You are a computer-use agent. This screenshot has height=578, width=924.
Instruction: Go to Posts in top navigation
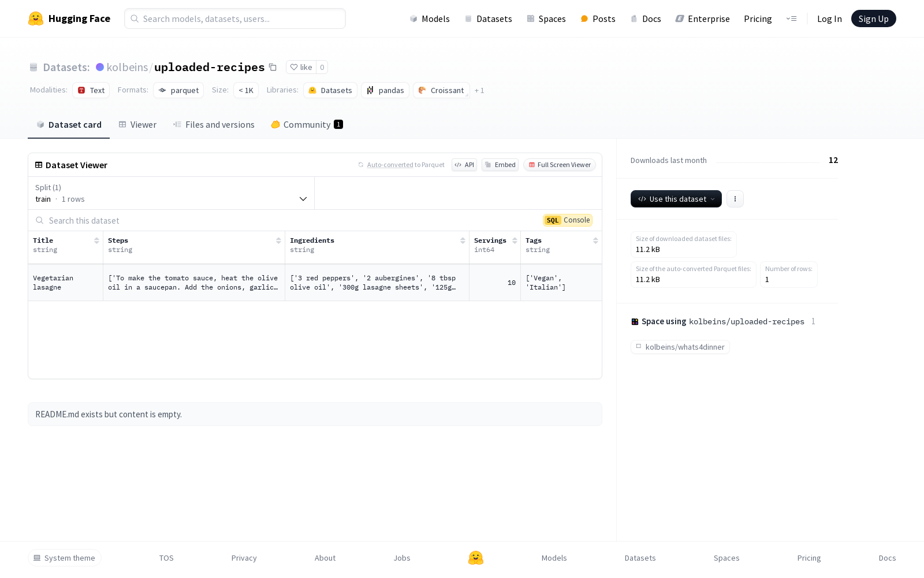(x=598, y=18)
